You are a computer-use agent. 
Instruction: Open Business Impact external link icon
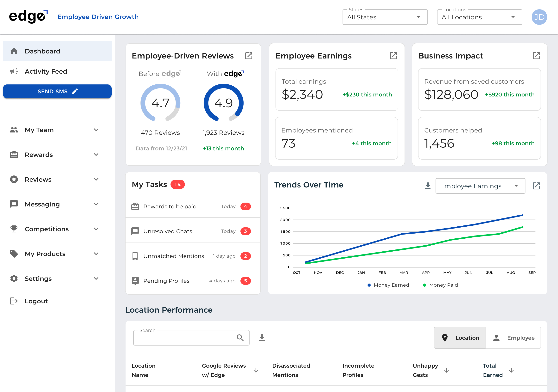(536, 56)
